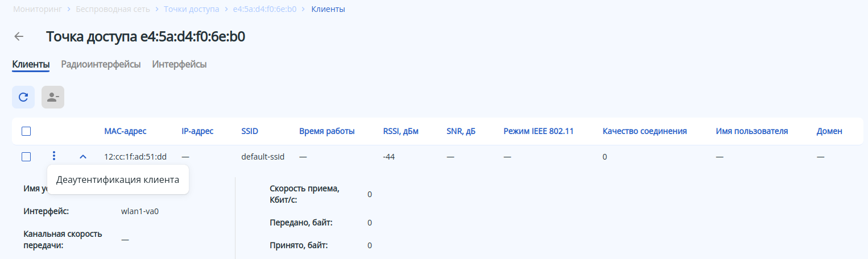Choose Деаутентификация клиента from the menu
This screenshot has height=259, width=868.
(x=118, y=179)
